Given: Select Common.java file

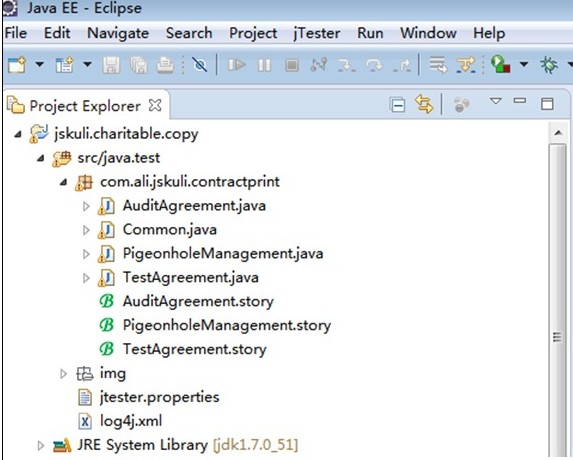Looking at the screenshot, I should (x=170, y=229).
